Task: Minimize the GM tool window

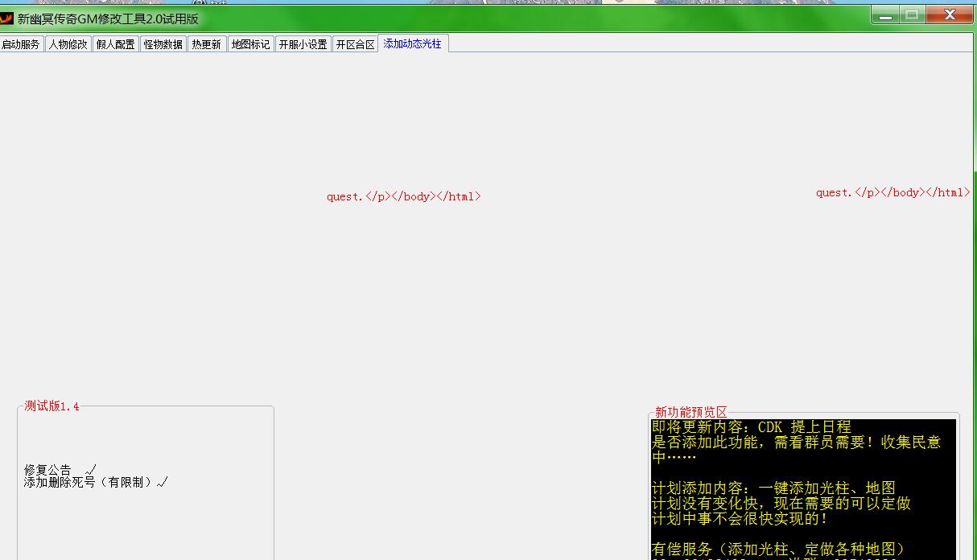Action: click(x=886, y=15)
